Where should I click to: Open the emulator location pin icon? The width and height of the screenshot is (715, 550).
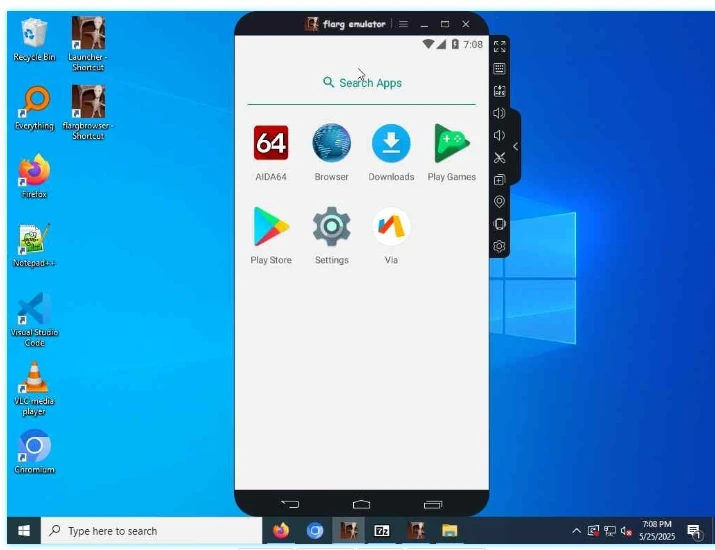pyautogui.click(x=499, y=202)
